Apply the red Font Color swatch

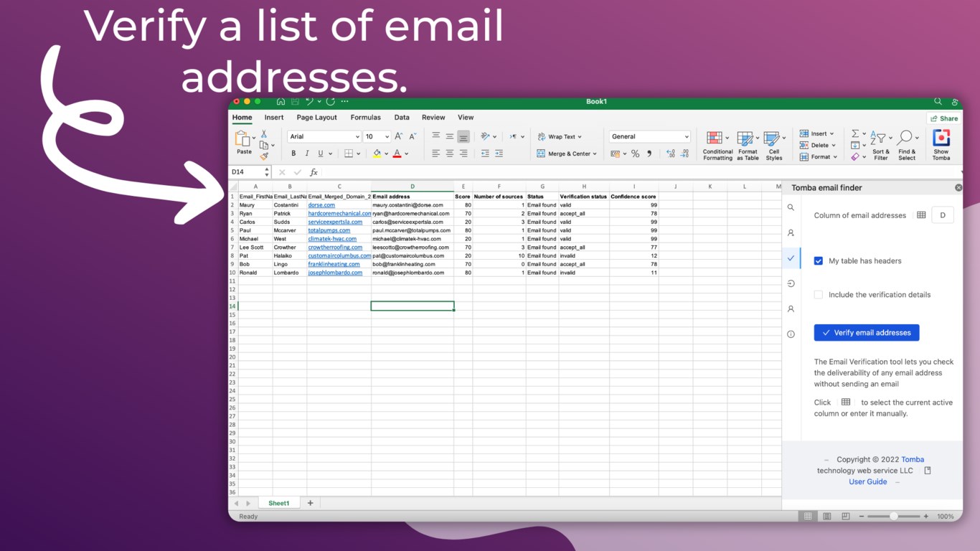tap(397, 154)
